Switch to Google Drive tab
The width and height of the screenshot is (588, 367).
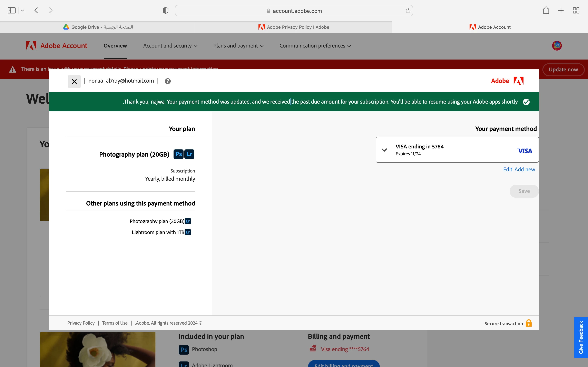98,27
